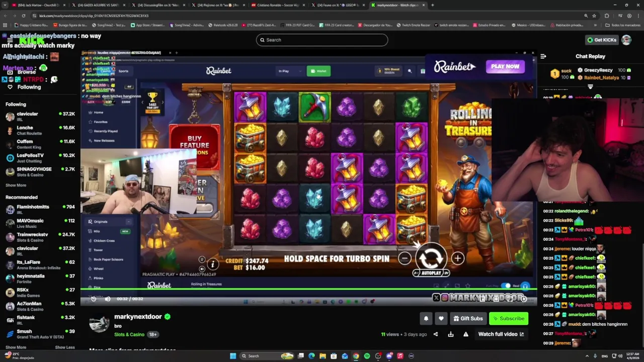Open Slots & Casino category link
The height and width of the screenshot is (362, 644).
coord(129,334)
